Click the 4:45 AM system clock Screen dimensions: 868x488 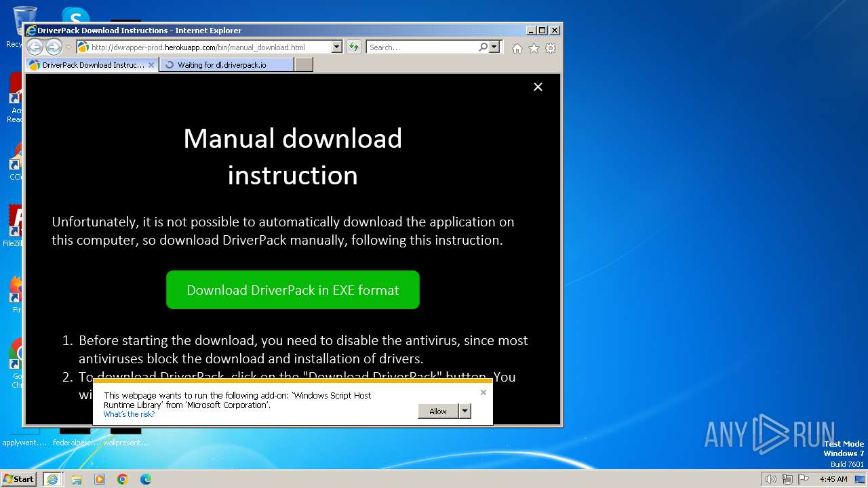click(x=833, y=479)
